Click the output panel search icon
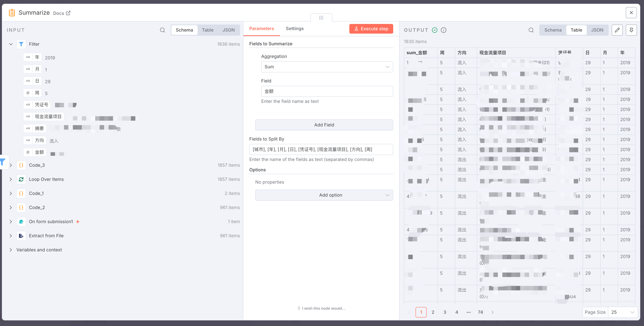The image size is (644, 326). point(531,30)
